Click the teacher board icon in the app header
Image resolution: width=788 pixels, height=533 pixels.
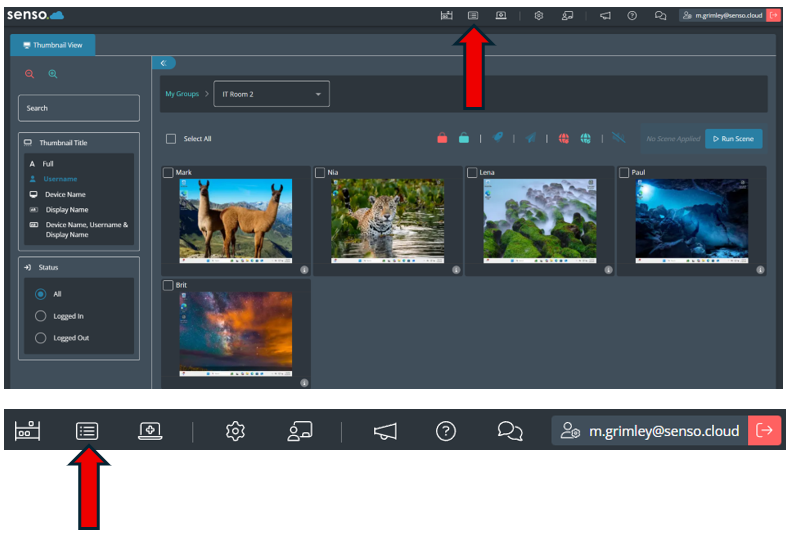tap(567, 16)
